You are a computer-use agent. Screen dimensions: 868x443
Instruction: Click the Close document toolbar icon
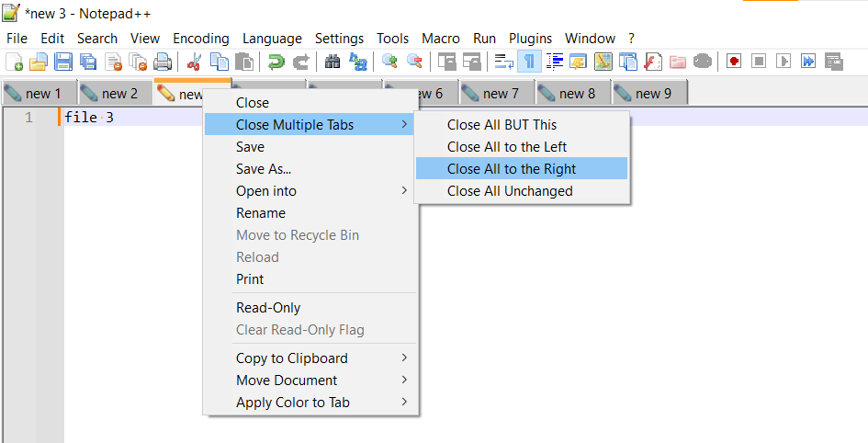coord(113,62)
